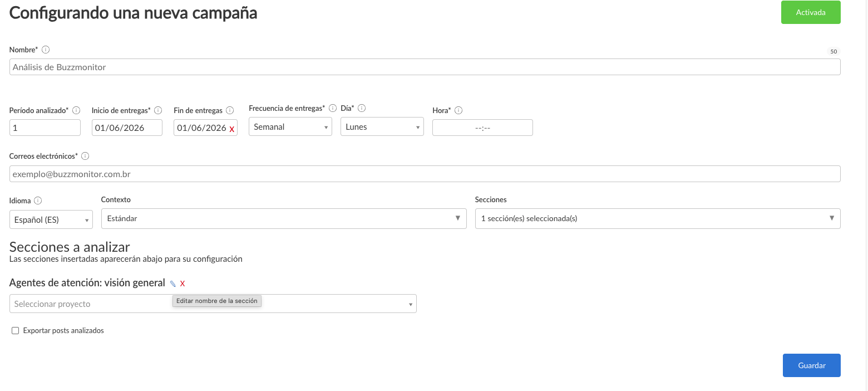Click the Período analizado number field
This screenshot has height=391, width=868.
(45, 128)
